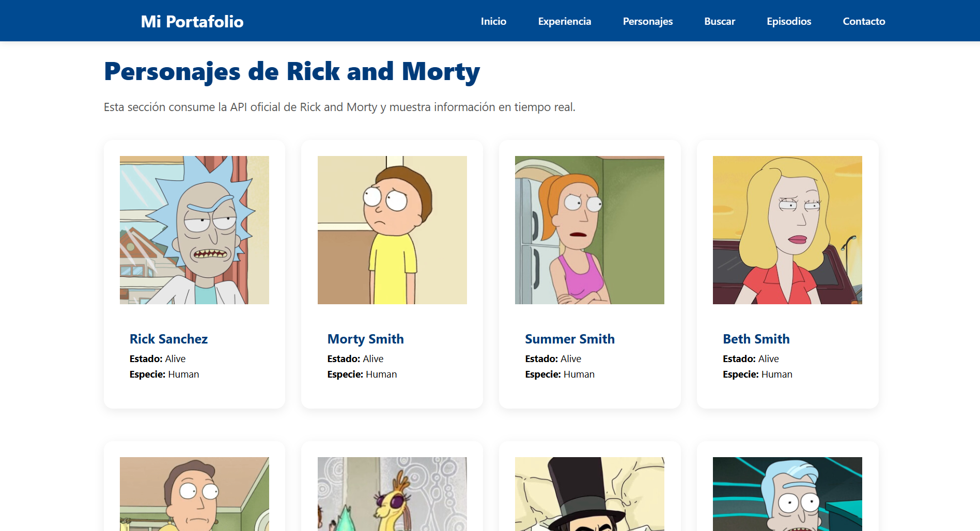Click Estado: Alive under Beth Smith
This screenshot has height=531, width=980.
pos(751,358)
